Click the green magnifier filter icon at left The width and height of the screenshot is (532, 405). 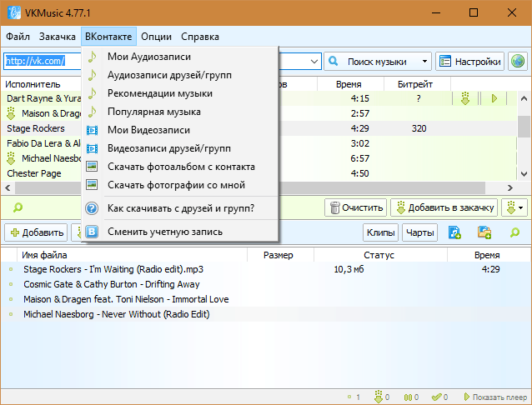tap(18, 207)
